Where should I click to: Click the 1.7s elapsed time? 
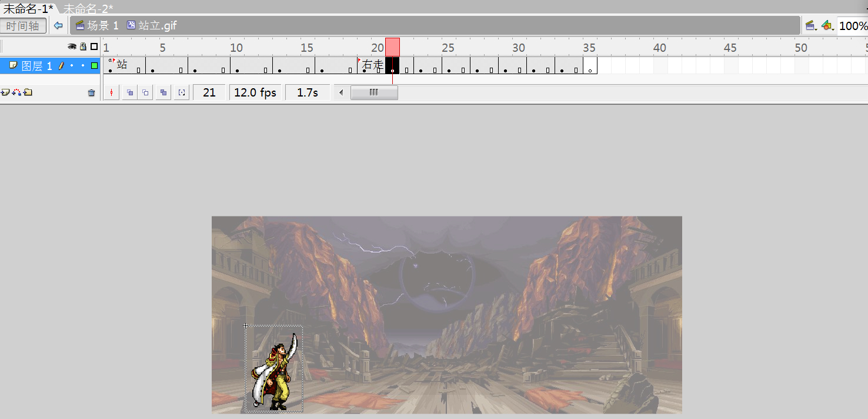pos(308,92)
